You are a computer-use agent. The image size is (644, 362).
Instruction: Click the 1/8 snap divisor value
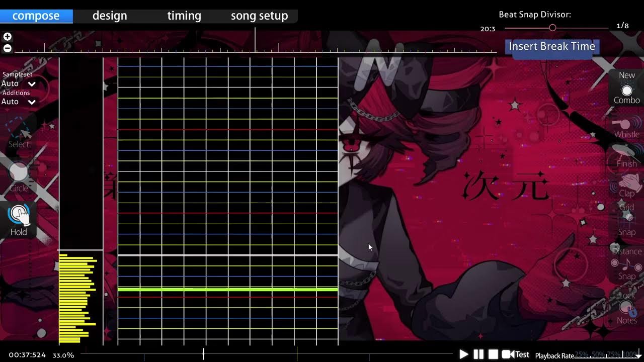click(622, 26)
